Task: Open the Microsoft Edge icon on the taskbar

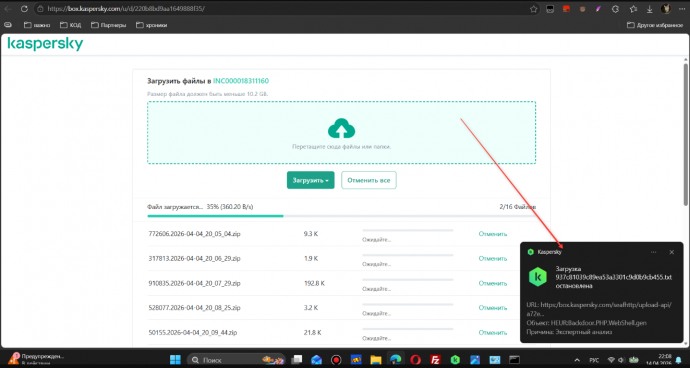Action: 395,360
